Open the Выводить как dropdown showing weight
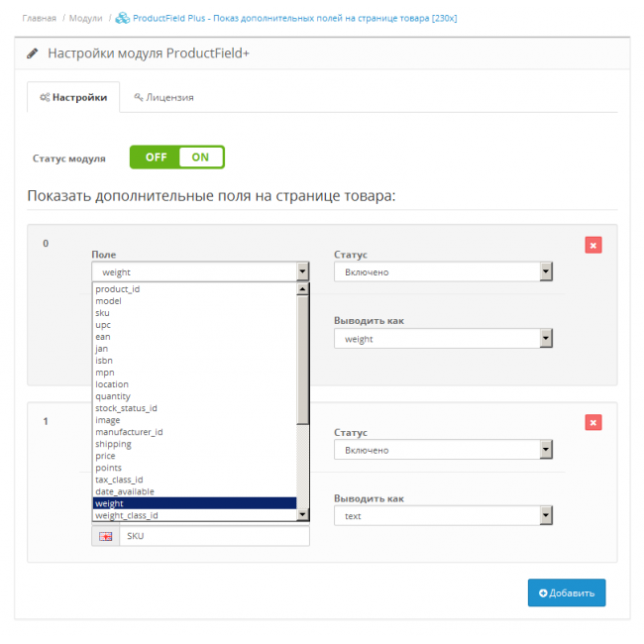Image resolution: width=644 pixels, height=644 pixels. 442,339
